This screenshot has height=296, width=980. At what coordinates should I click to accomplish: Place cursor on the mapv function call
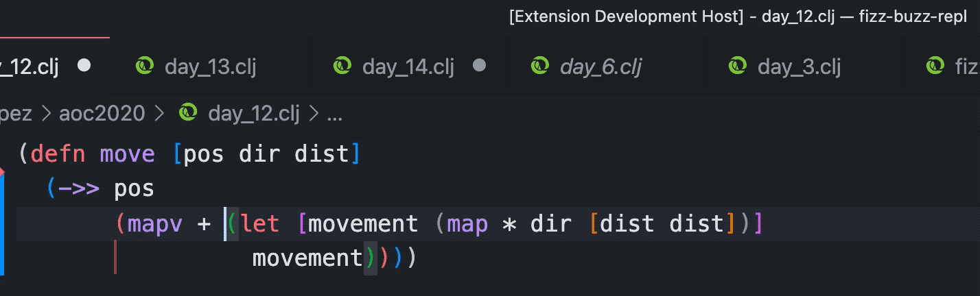tap(155, 224)
